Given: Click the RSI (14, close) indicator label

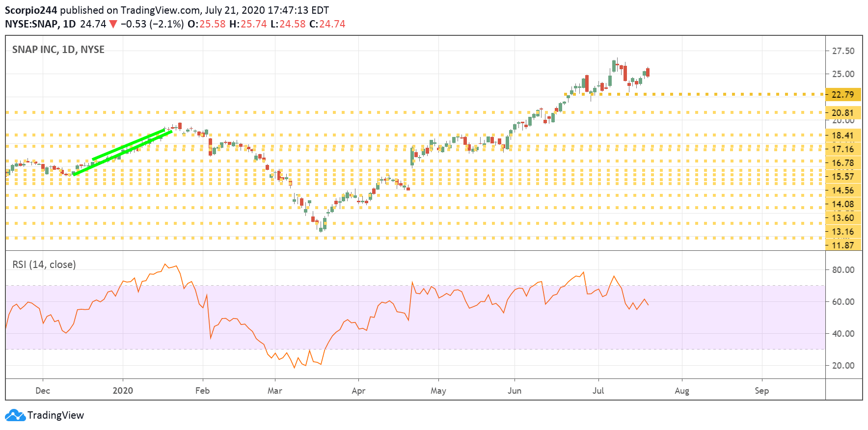Looking at the screenshot, I should (x=44, y=265).
